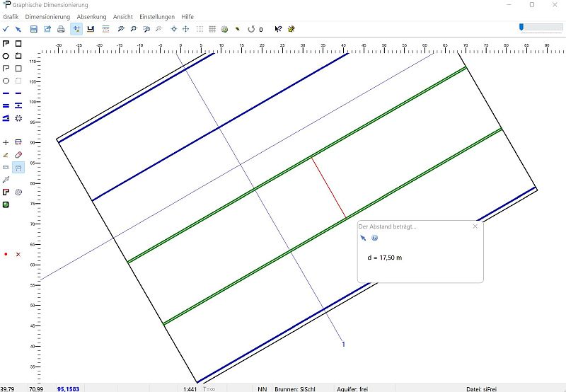The height and width of the screenshot is (392, 566).
Task: Expand the Einstellungen menu
Action: coord(156,16)
